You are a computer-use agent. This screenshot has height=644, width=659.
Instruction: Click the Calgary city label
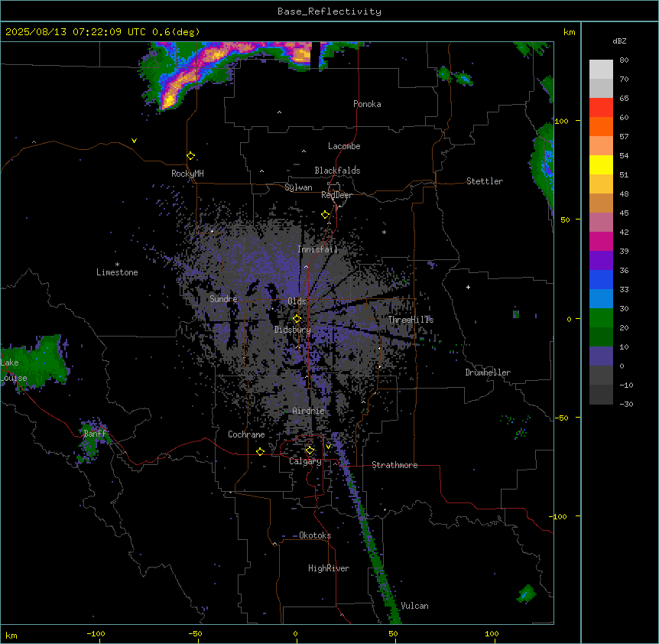point(305,461)
